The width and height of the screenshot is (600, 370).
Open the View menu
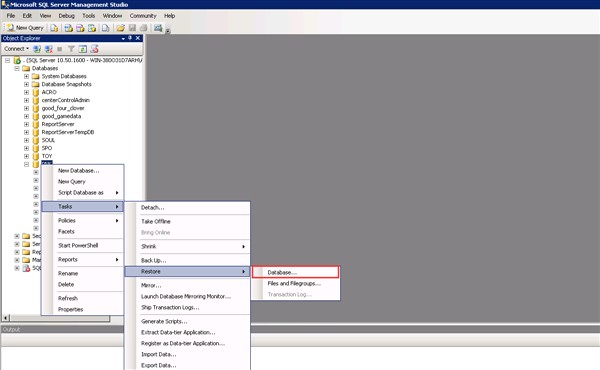click(x=45, y=16)
